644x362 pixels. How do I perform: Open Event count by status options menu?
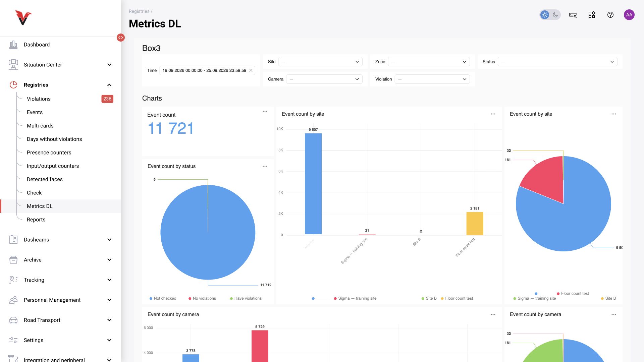[265, 166]
